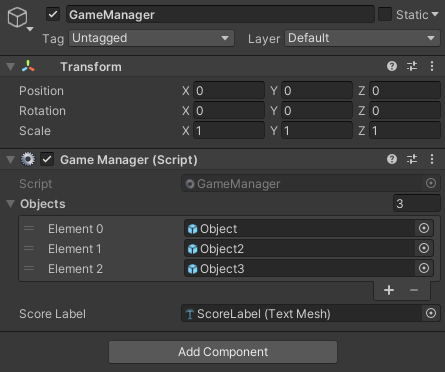Image resolution: width=445 pixels, height=372 pixels.
Task: Add a new element to Objects list
Action: pos(389,290)
